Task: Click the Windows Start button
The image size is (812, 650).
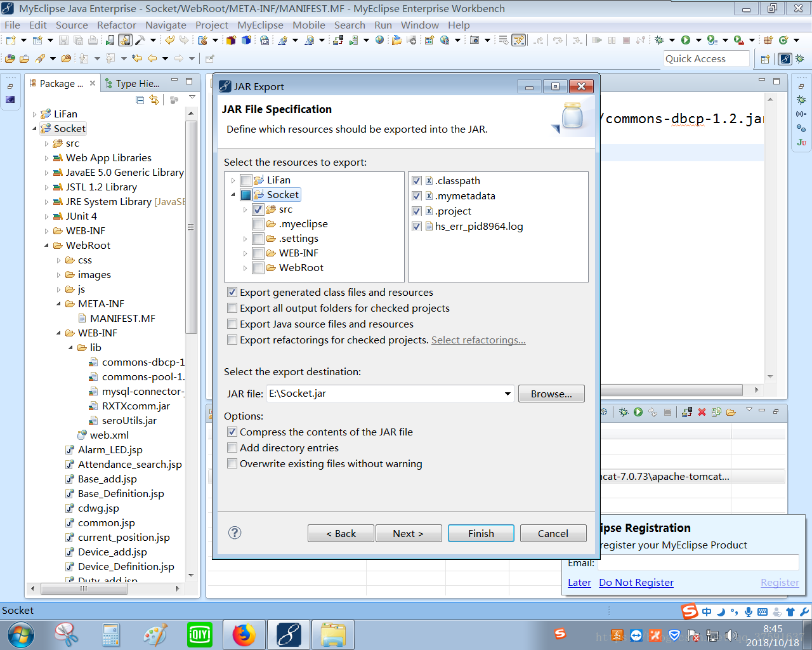Action: [20, 635]
